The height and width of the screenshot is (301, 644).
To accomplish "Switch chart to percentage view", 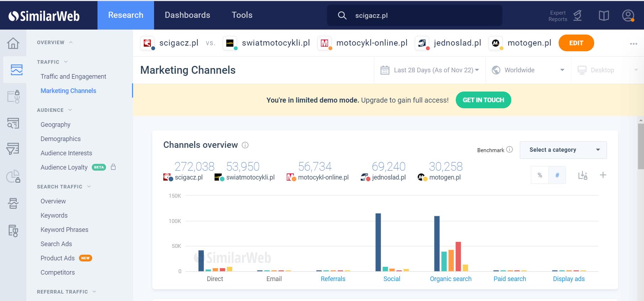I will click(x=540, y=175).
